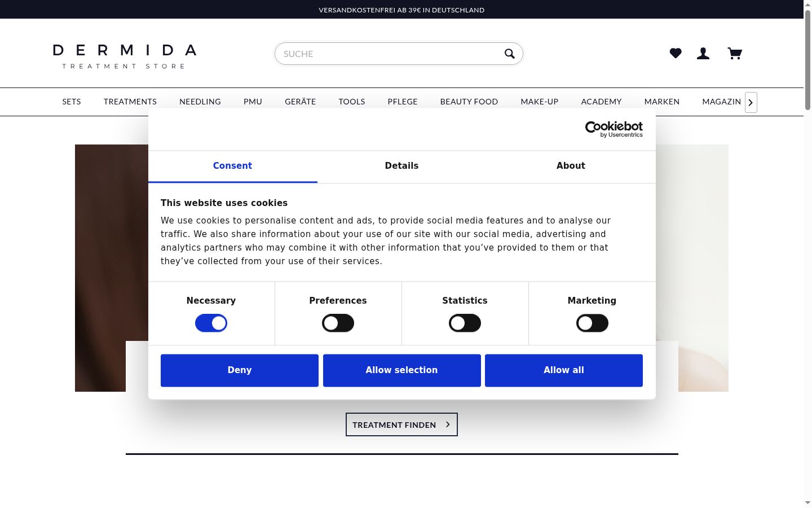Click the Allow all button
812x508 pixels.
coord(564,370)
